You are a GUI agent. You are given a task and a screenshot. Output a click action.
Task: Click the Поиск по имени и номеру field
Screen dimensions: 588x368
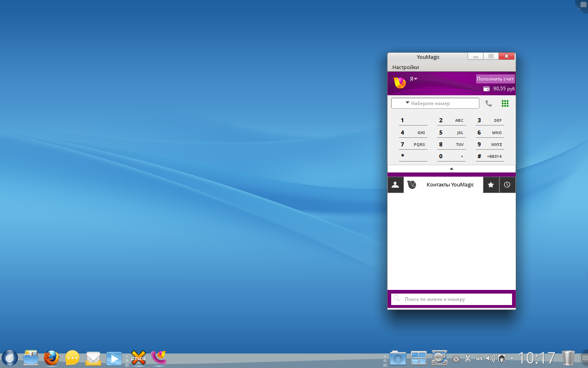click(452, 299)
